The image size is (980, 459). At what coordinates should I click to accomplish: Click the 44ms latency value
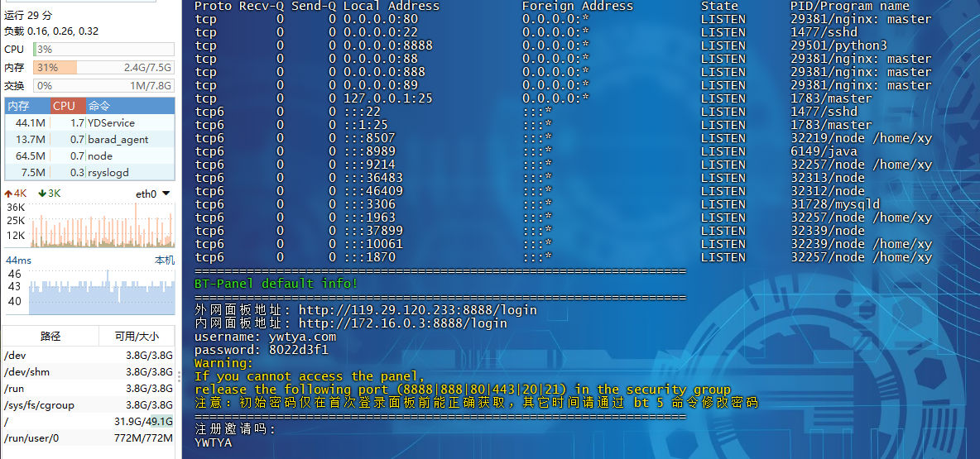pos(18,261)
